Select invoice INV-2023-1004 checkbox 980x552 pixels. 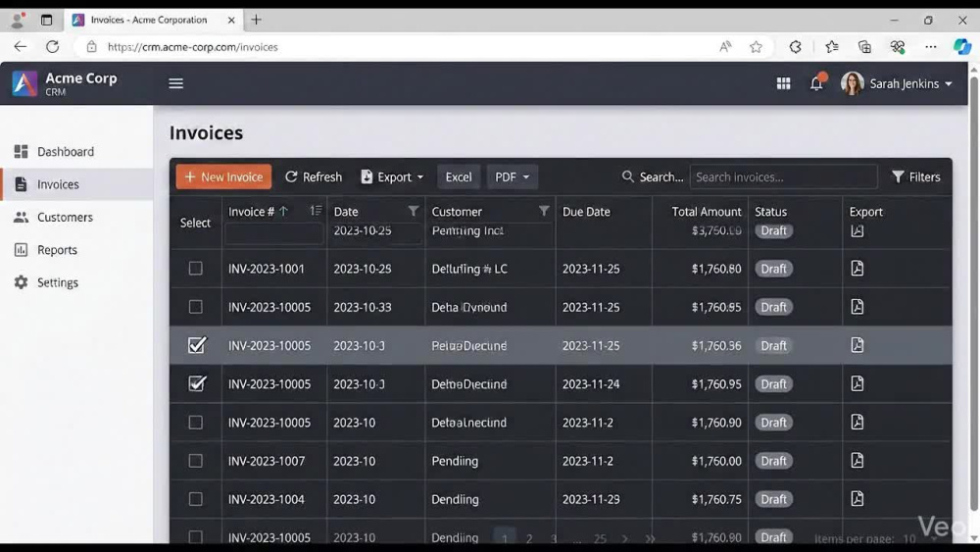coord(196,499)
